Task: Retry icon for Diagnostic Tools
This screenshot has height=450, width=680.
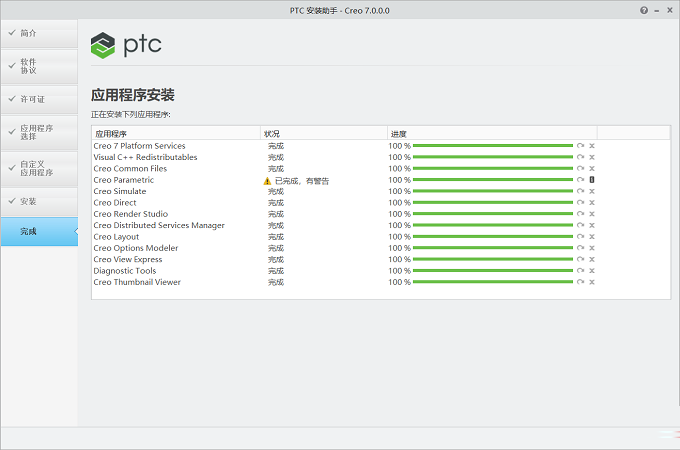Action: [580, 271]
